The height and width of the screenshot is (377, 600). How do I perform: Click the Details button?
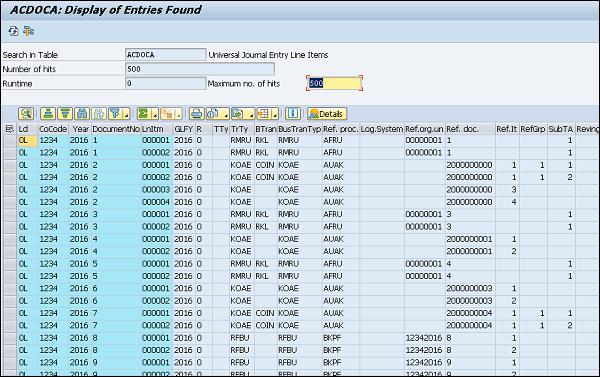(327, 114)
